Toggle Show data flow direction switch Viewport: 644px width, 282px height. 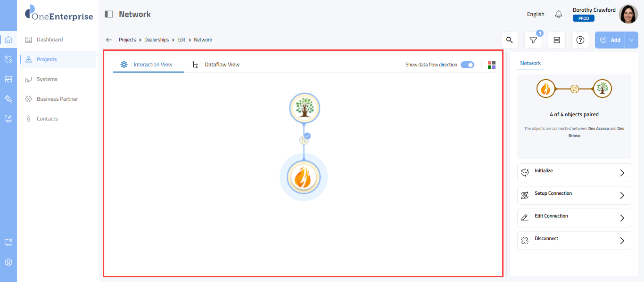pos(467,64)
